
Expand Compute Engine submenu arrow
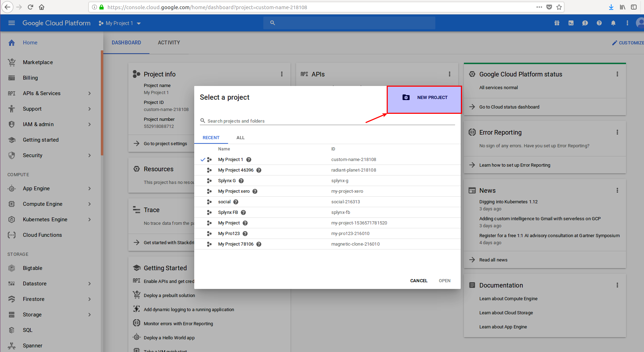point(90,204)
